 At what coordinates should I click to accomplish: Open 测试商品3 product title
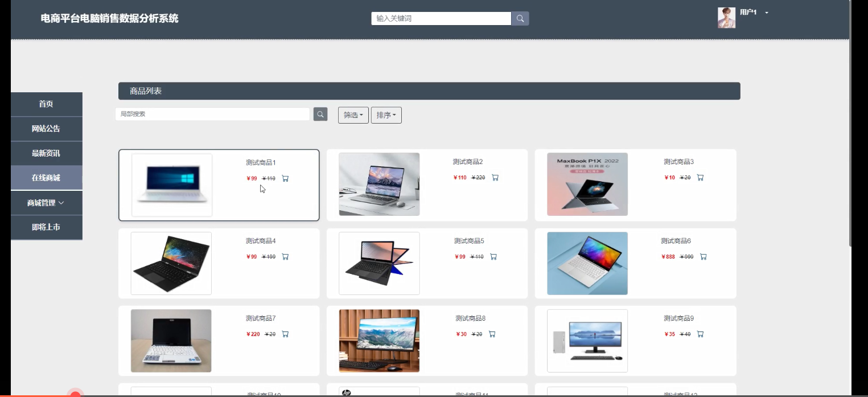(x=678, y=162)
